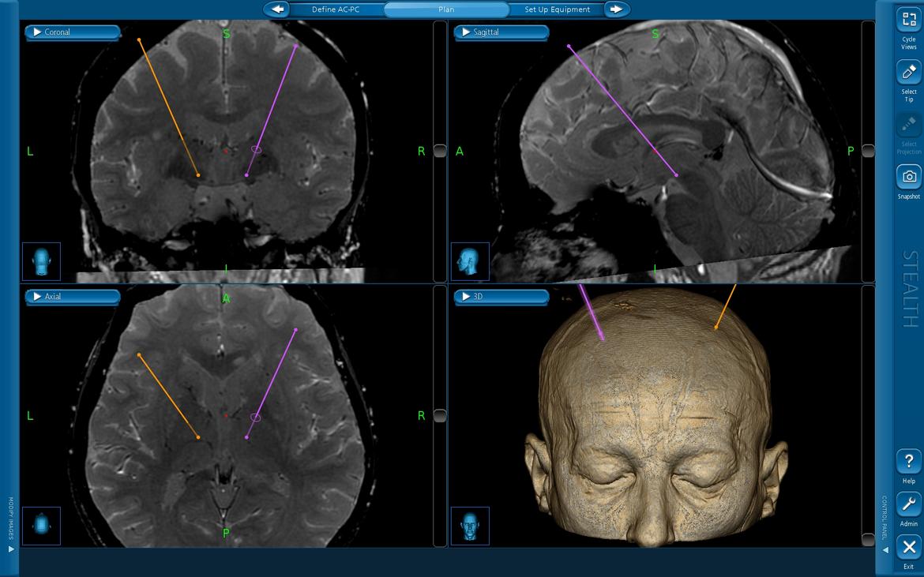Open the 3D view dropdown

pyautogui.click(x=501, y=297)
